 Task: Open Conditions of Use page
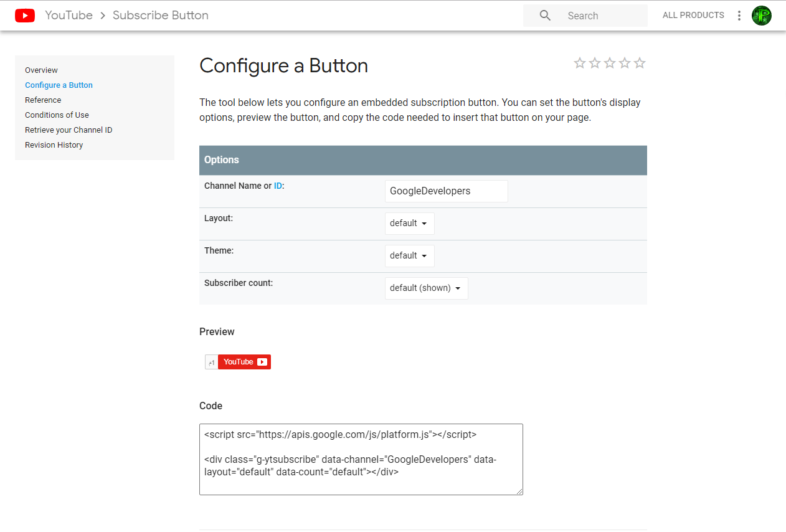tap(57, 115)
